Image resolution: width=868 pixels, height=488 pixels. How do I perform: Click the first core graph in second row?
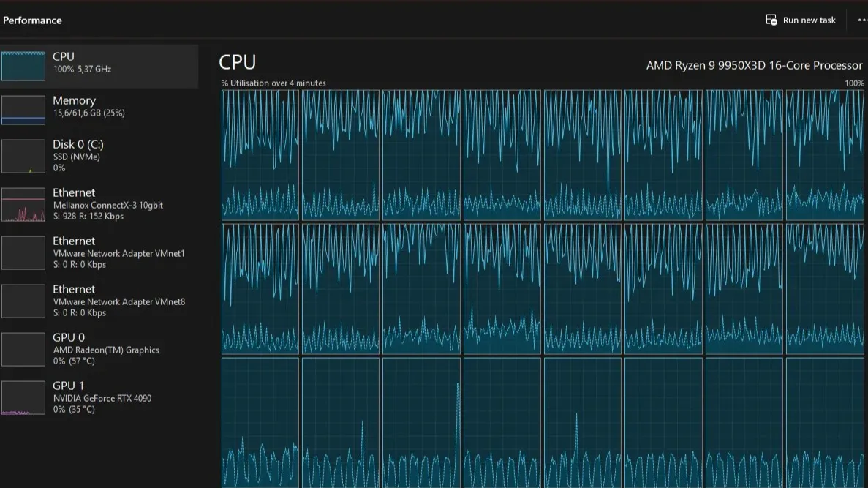tap(260, 289)
